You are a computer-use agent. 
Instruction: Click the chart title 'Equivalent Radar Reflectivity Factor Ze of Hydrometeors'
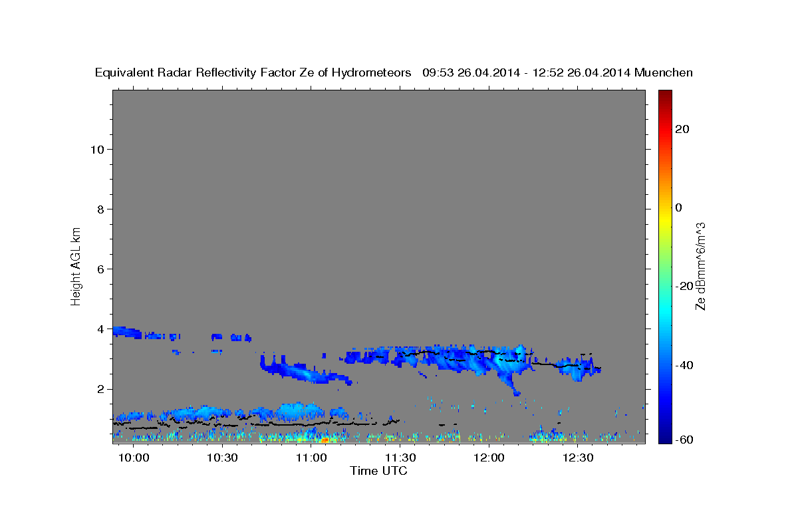pos(253,72)
